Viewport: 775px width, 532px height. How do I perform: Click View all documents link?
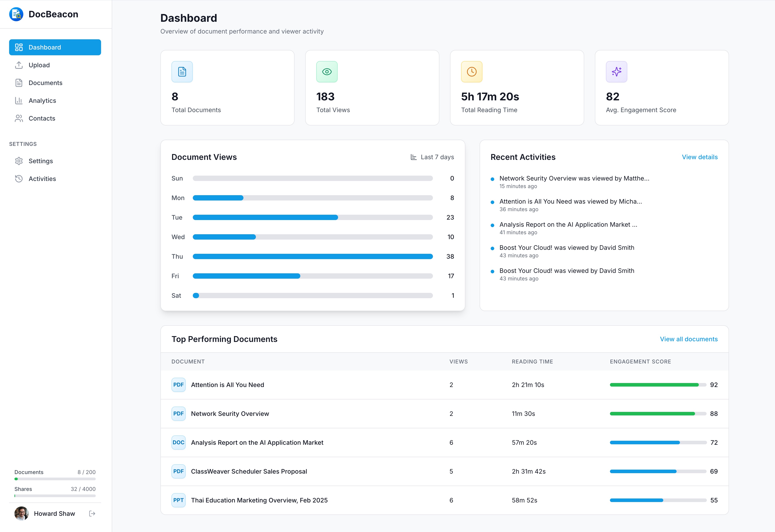[689, 339]
